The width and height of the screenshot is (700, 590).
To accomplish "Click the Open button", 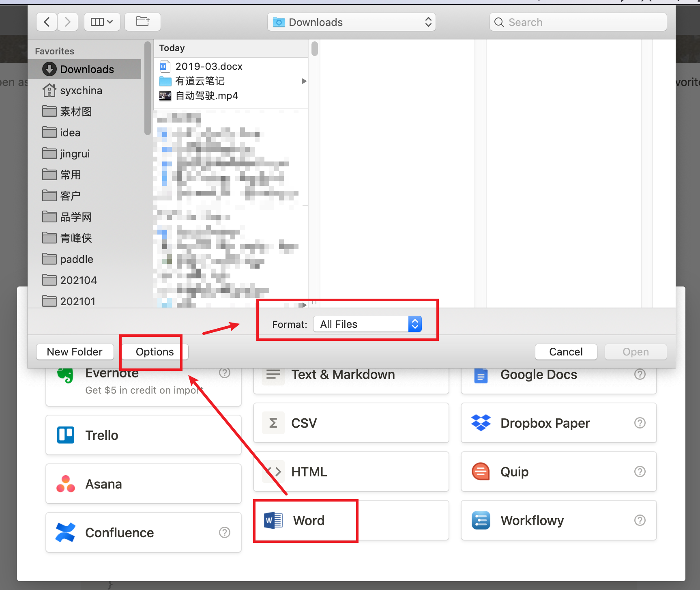I will click(636, 351).
